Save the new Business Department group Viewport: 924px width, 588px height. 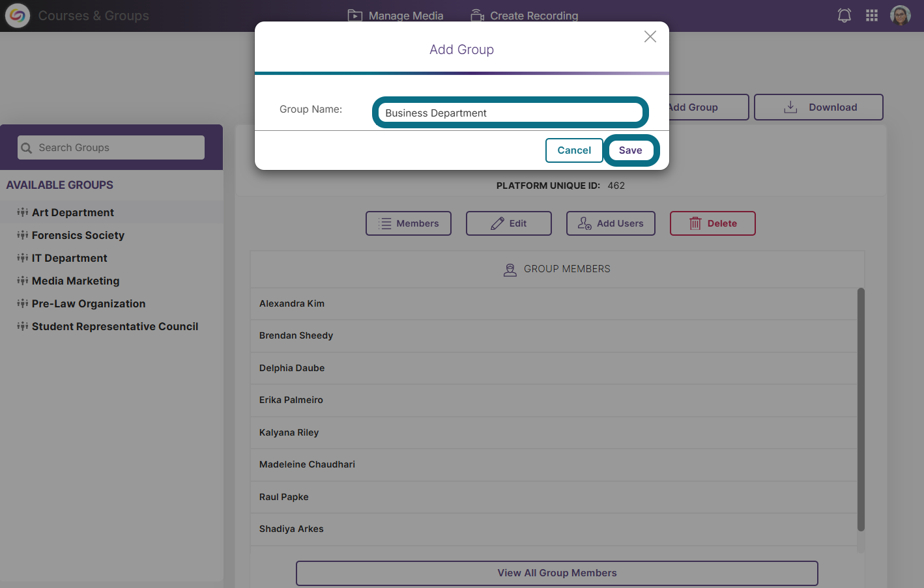coord(631,150)
